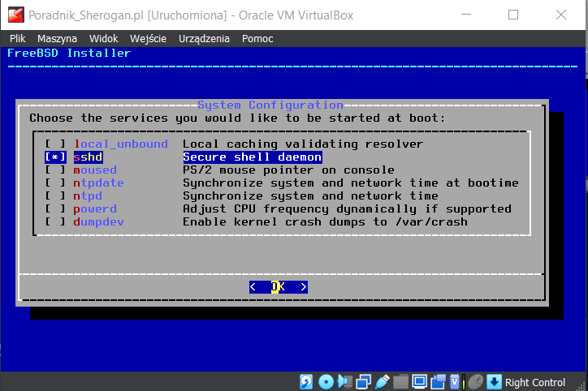
Task: Click the mouse integration status icon
Action: pos(476,381)
